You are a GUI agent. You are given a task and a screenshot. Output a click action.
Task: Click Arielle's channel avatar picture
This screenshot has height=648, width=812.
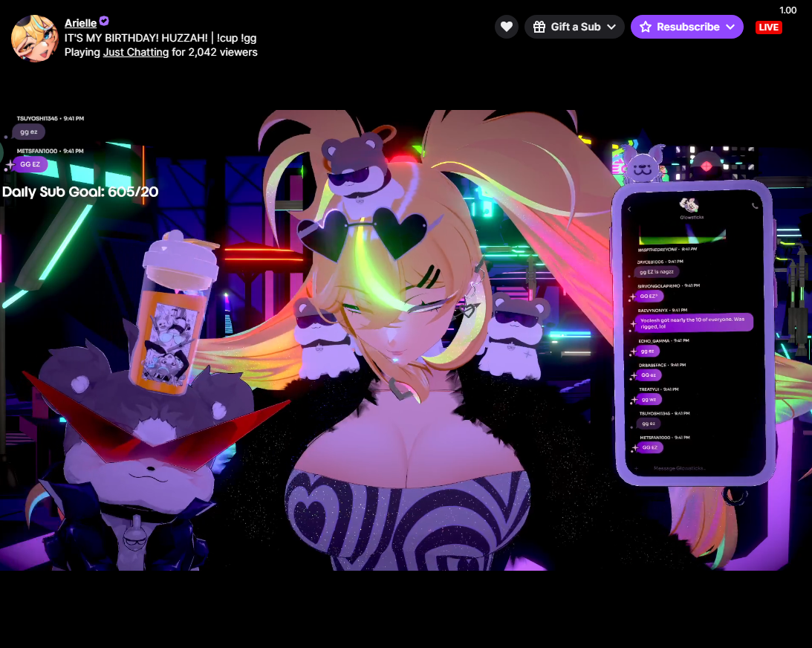(34, 39)
